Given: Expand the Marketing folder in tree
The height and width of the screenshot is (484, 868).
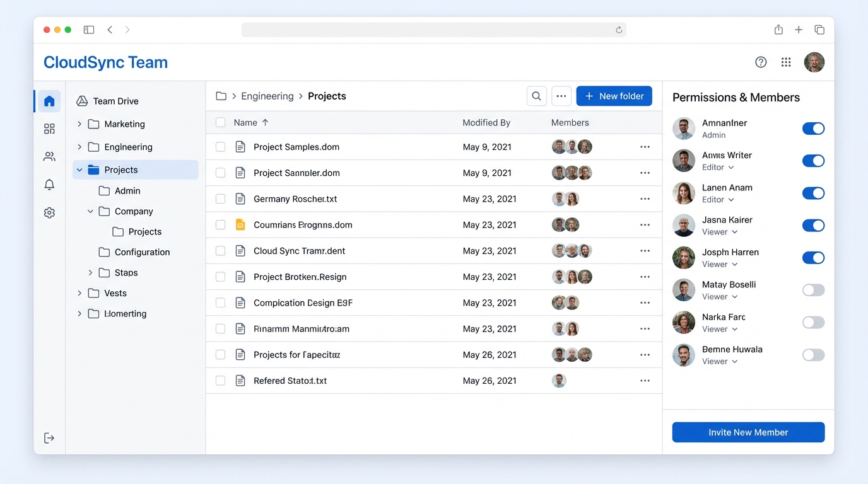Looking at the screenshot, I should (x=79, y=124).
